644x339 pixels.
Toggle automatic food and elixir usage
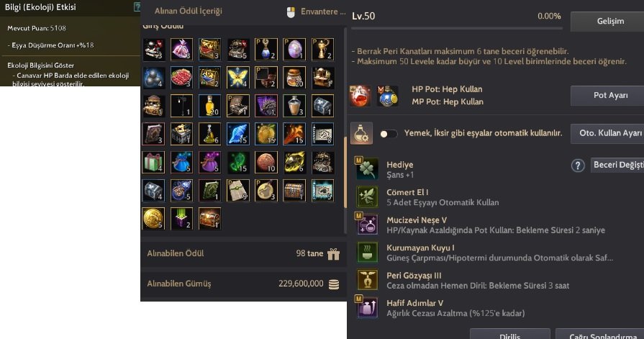pos(388,134)
